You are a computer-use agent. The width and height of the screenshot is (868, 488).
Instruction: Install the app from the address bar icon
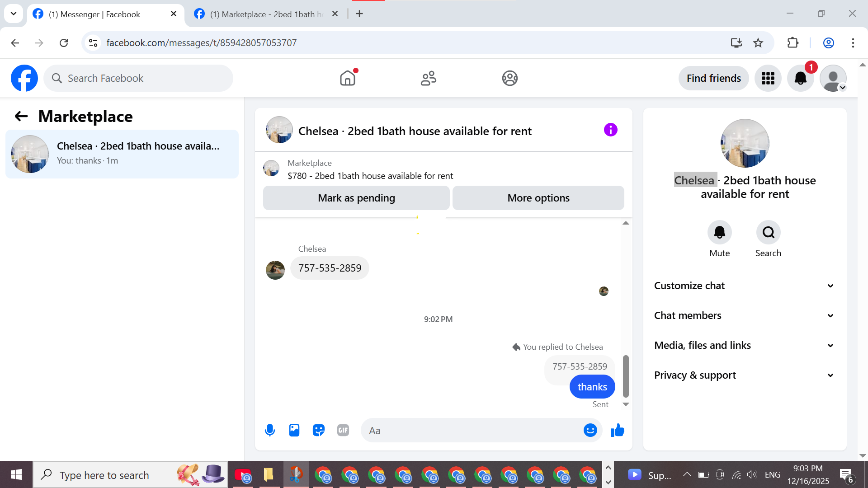pos(736,43)
